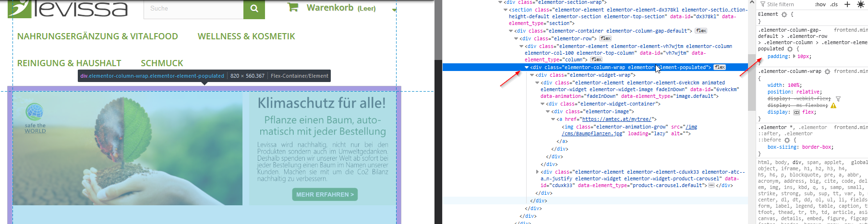The image size is (868, 224).
Task: Open Warenkorb (Leer) link
Action: coord(341,8)
